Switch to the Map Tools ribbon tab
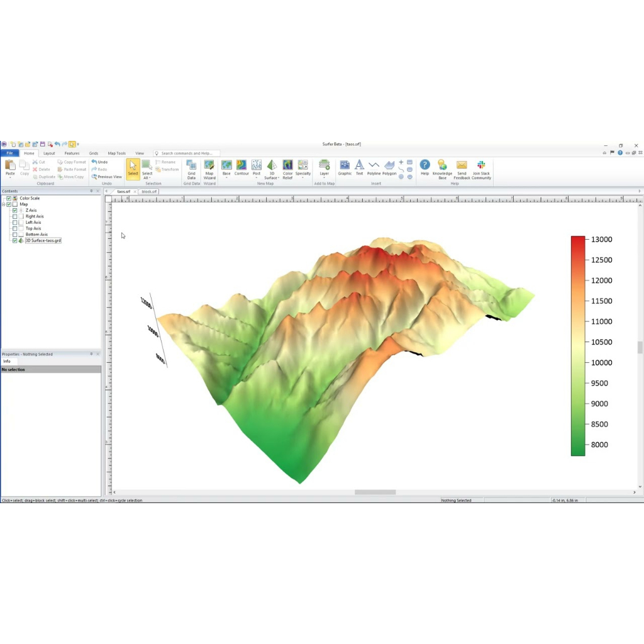 [x=116, y=153]
